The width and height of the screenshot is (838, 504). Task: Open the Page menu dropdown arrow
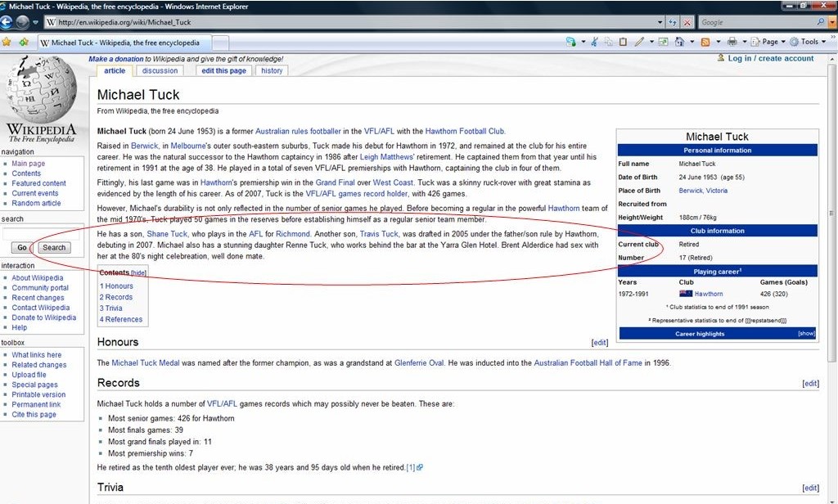coord(783,42)
